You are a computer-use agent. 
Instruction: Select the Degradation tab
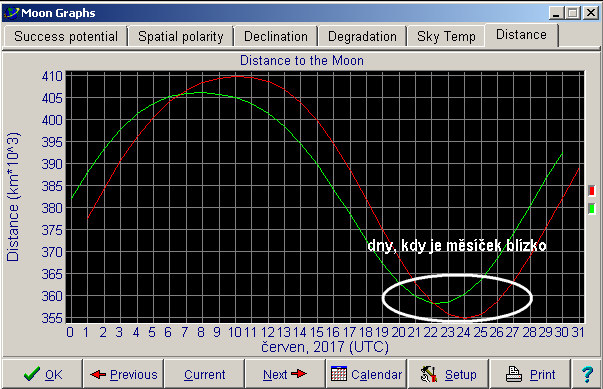(x=362, y=37)
